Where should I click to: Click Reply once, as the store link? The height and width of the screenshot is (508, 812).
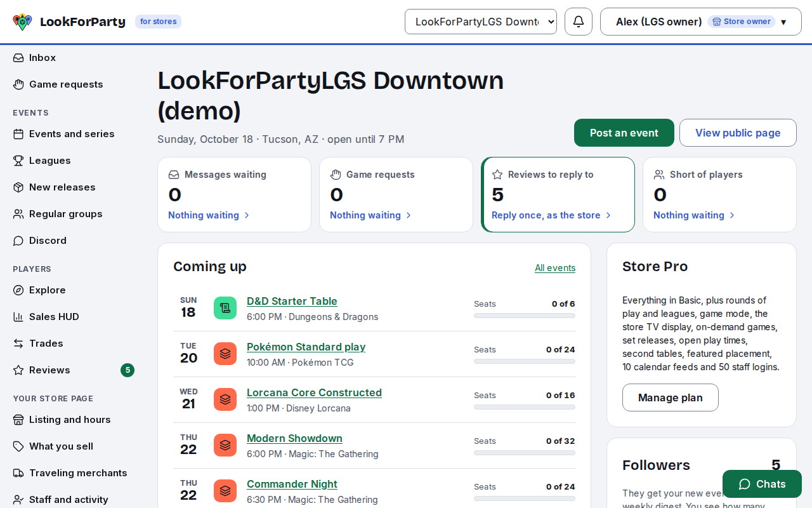pos(551,215)
